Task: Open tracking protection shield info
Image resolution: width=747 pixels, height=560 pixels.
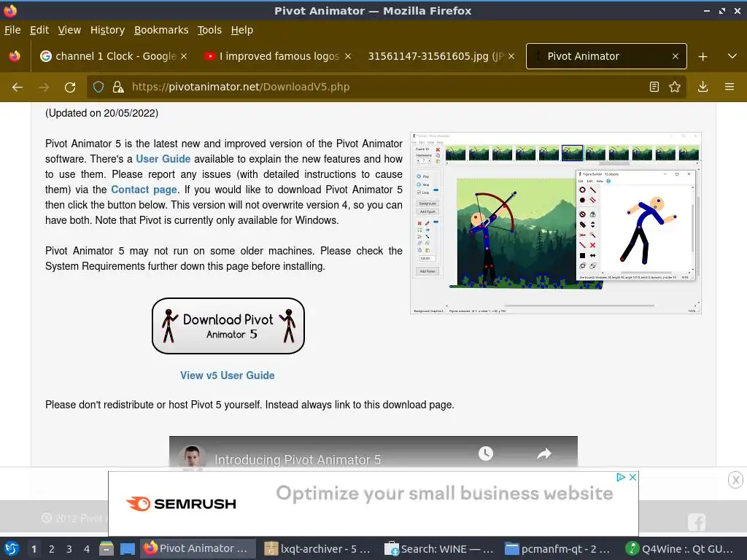Action: 98,87
